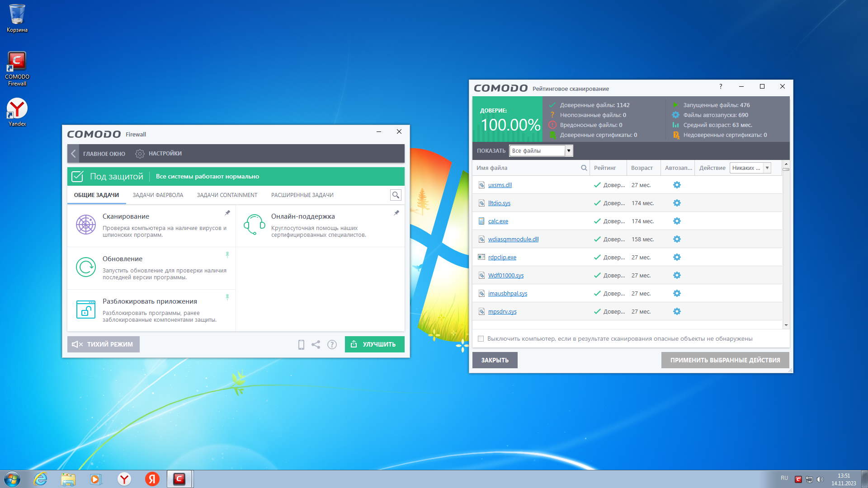The width and height of the screenshot is (868, 488).
Task: Click the Online support headset icon
Action: pyautogui.click(x=254, y=225)
